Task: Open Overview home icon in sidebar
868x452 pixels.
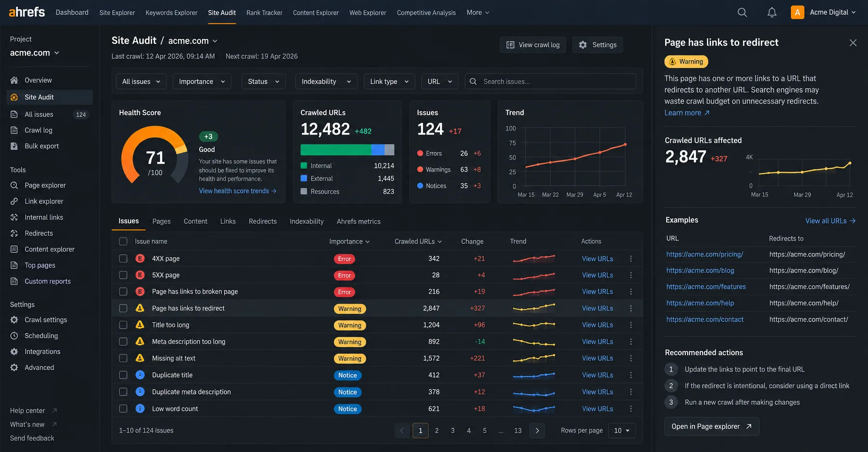Action: pyautogui.click(x=14, y=80)
